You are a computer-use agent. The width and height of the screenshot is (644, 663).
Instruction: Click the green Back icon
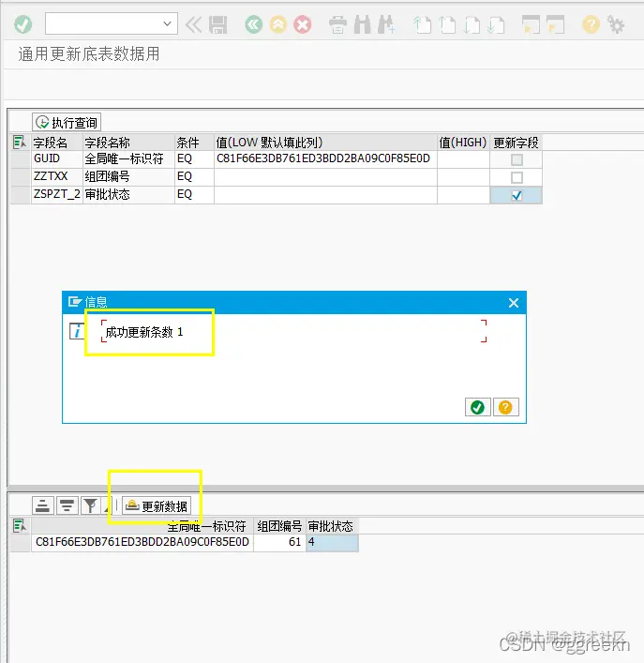tap(253, 25)
